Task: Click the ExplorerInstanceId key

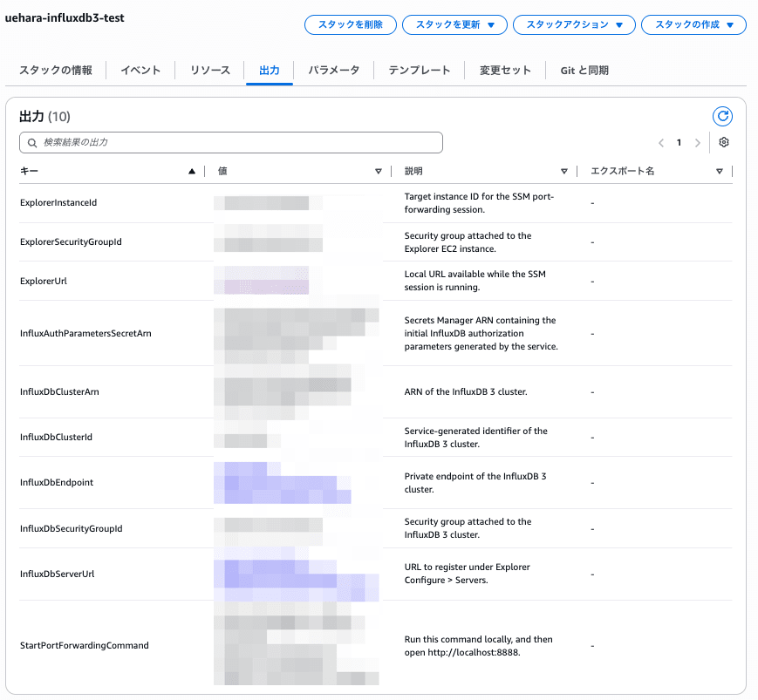Action: [58, 202]
